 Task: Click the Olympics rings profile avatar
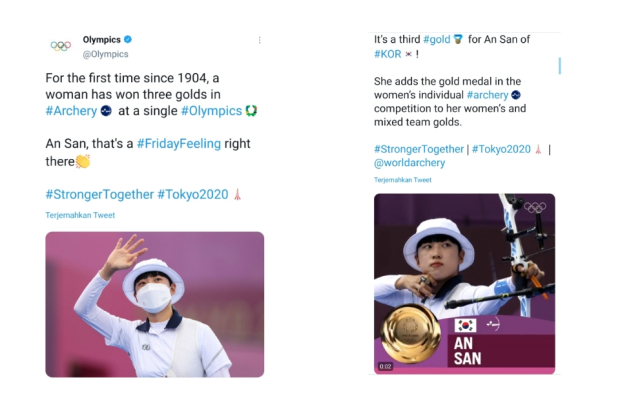[61, 46]
